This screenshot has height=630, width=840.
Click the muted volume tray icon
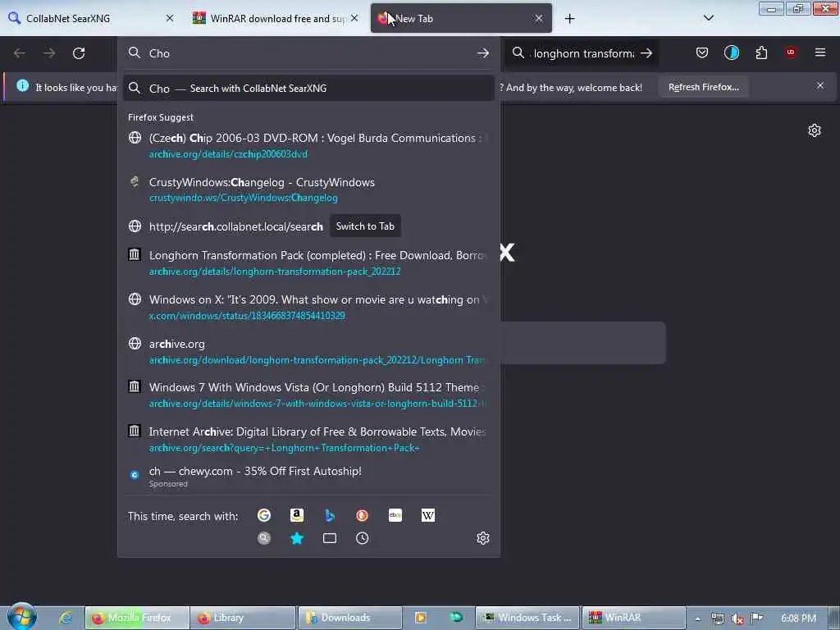coord(737,619)
